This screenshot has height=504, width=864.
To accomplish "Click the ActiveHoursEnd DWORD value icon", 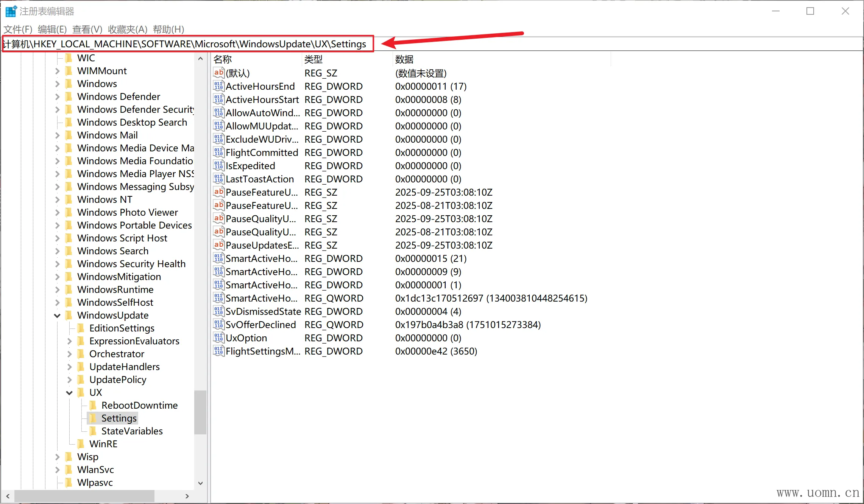I will (x=218, y=86).
